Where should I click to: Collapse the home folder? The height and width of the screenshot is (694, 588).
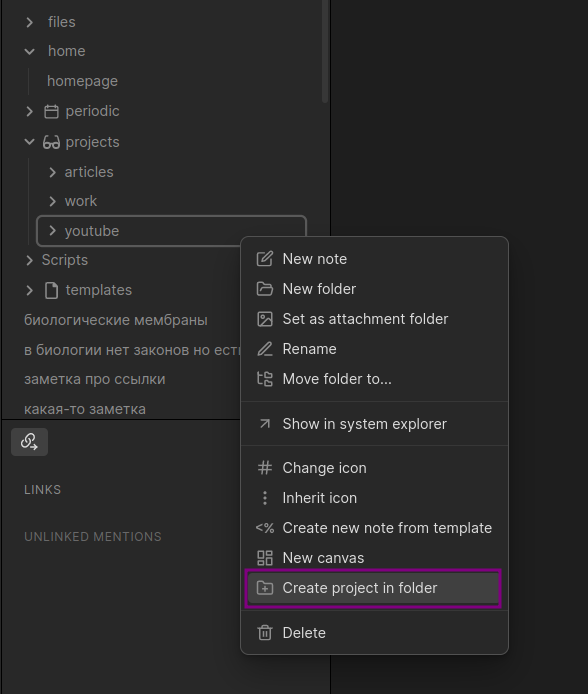[x=30, y=51]
